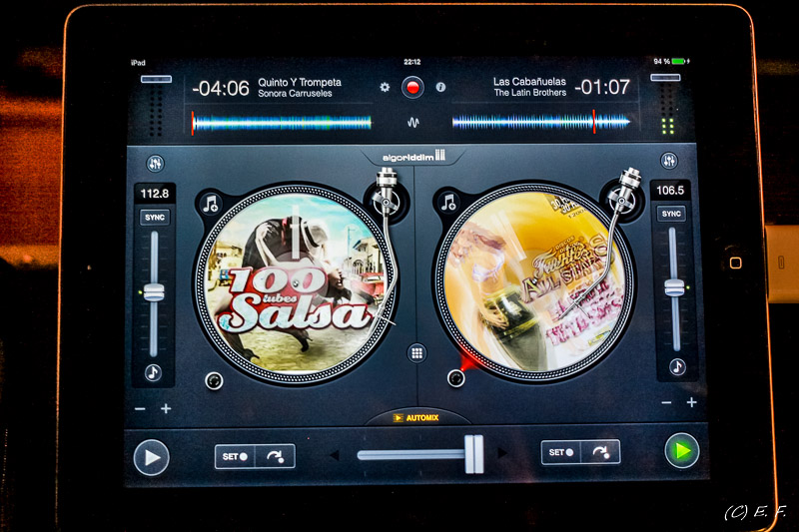Tap the info icon beside record
This screenshot has height=532, width=799.
(440, 88)
